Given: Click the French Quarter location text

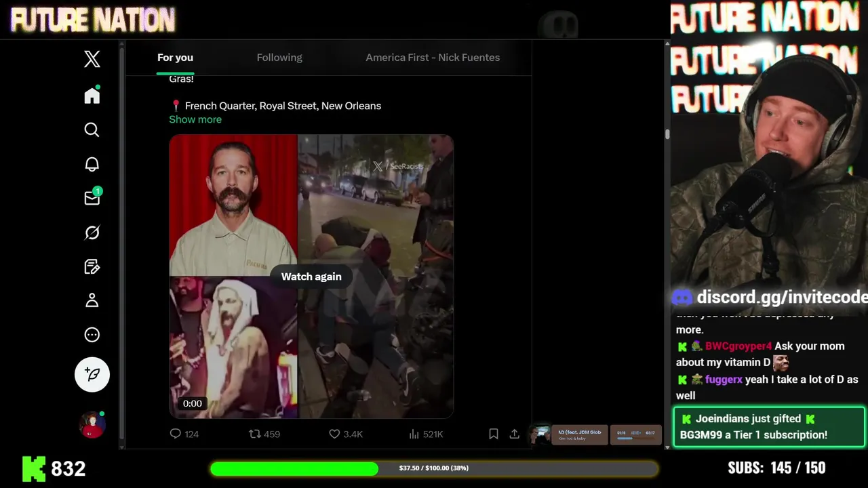Looking at the screenshot, I should (x=283, y=106).
